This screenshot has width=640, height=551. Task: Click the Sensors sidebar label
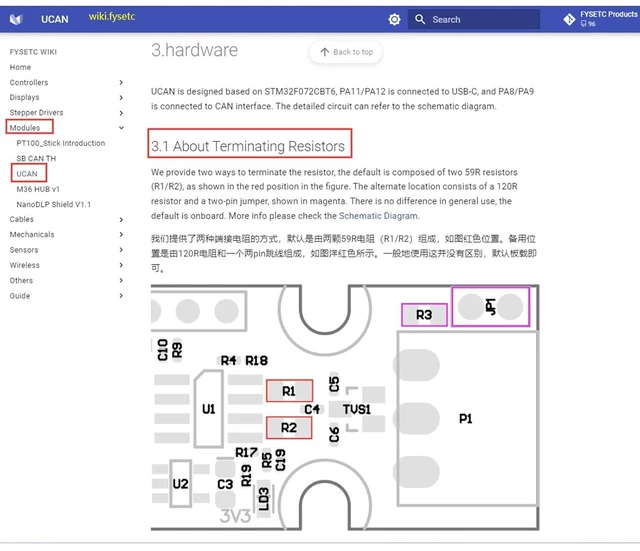pos(24,250)
